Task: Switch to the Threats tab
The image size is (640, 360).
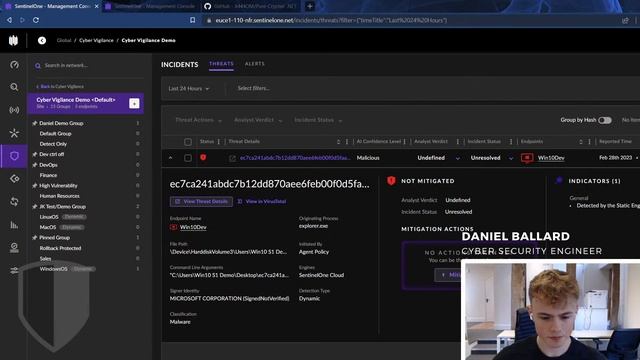Action: [x=221, y=64]
